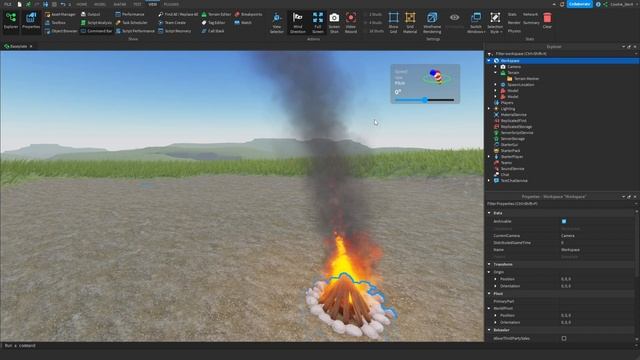Collapse the Workspace tree node

[489, 61]
